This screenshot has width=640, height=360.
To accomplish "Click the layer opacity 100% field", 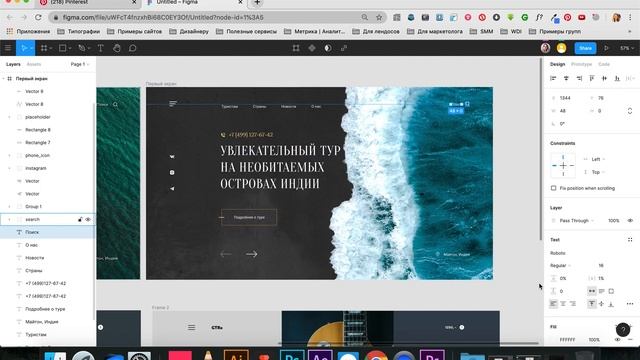I will [x=613, y=220].
